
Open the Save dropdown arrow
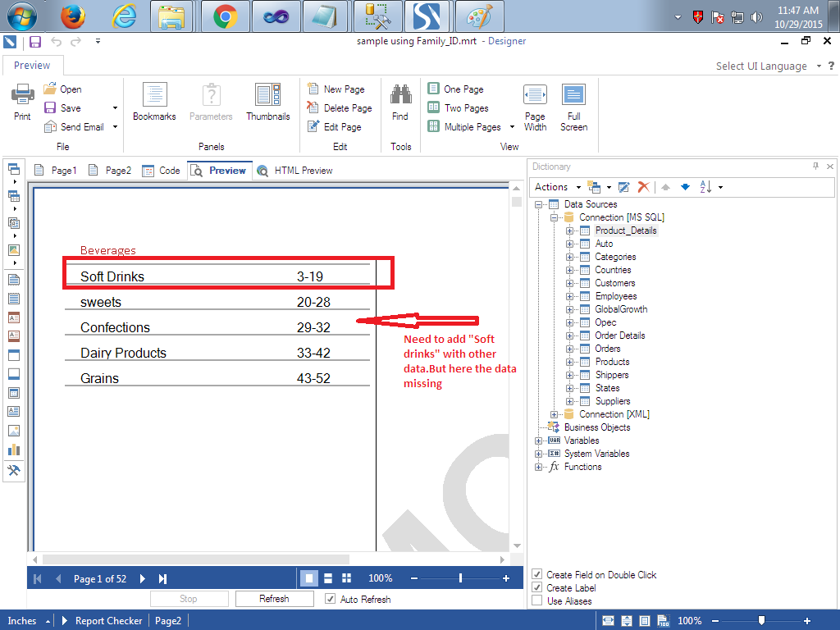[x=115, y=108]
